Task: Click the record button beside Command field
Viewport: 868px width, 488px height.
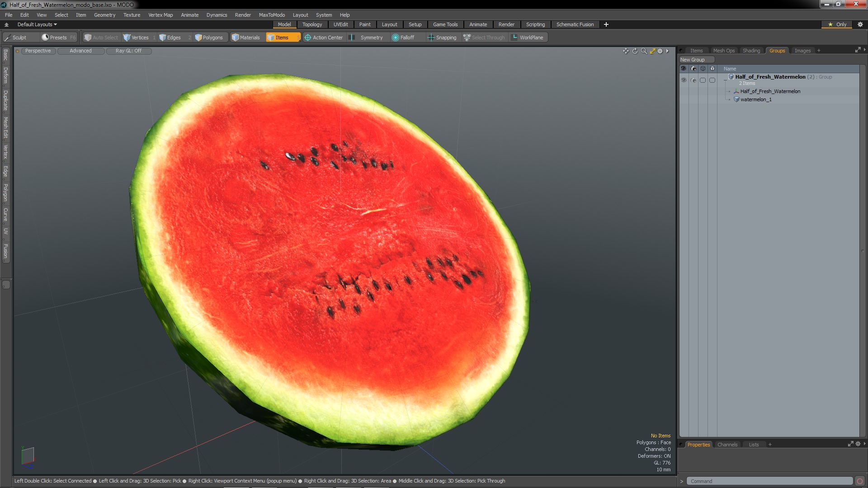Action: [860, 481]
